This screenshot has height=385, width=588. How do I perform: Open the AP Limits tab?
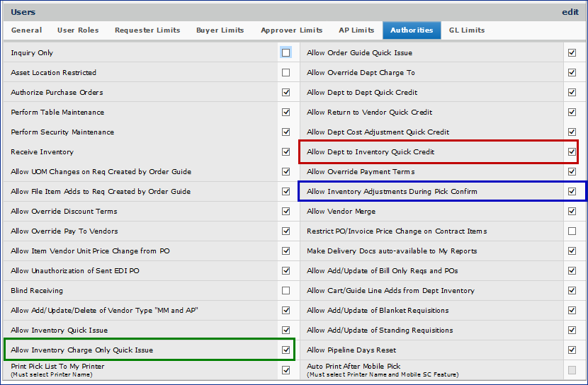356,30
